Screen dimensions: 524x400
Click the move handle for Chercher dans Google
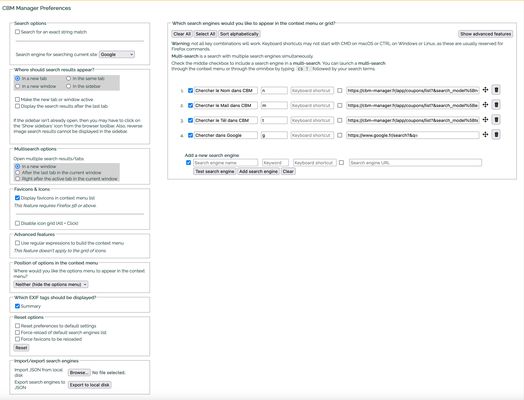click(485, 135)
